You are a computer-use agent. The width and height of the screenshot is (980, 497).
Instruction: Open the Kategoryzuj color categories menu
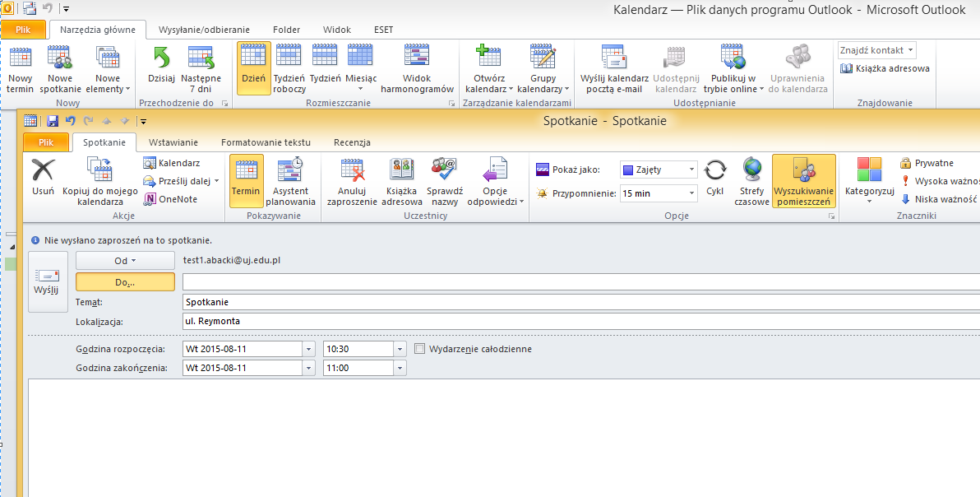(x=869, y=181)
